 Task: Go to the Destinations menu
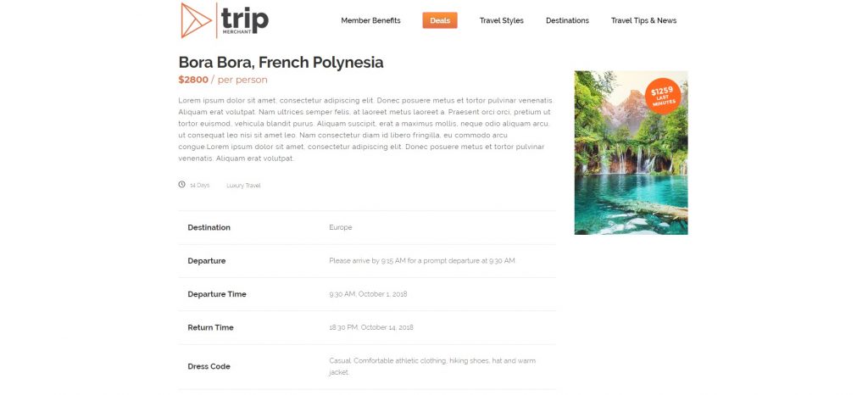tap(567, 20)
